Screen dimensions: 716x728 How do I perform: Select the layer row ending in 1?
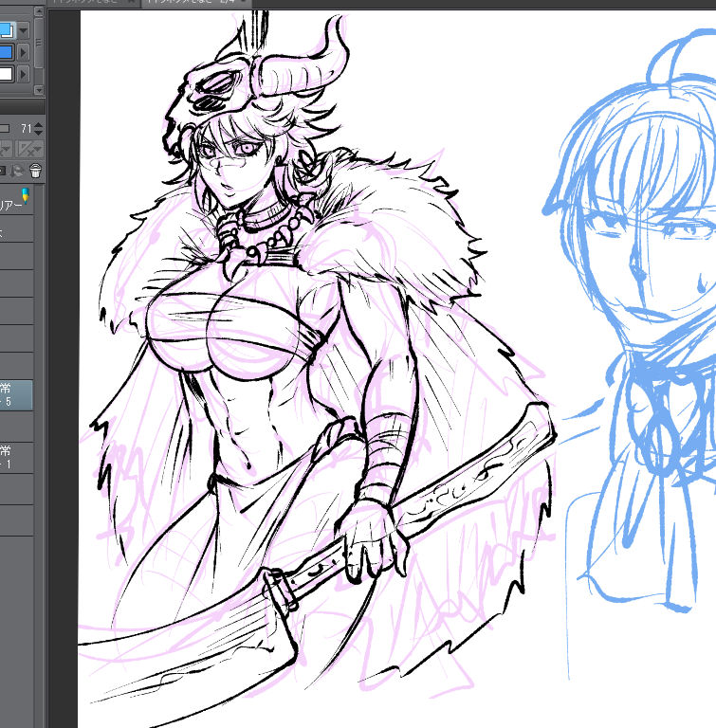[x=16, y=457]
